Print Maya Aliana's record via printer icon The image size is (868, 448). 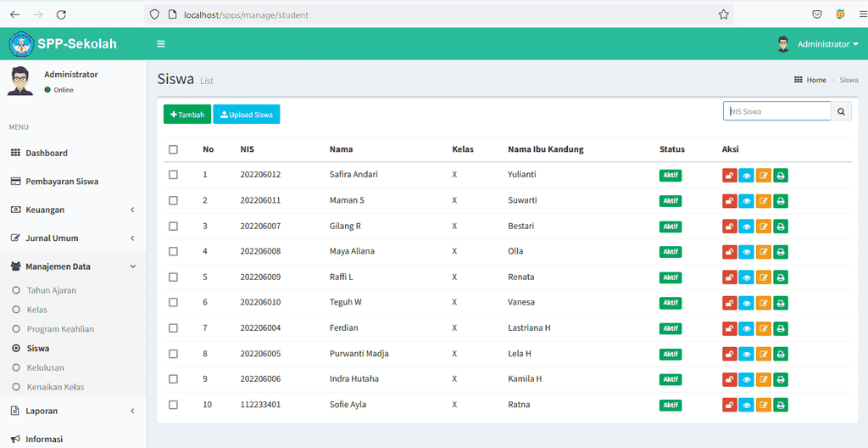pyautogui.click(x=781, y=252)
